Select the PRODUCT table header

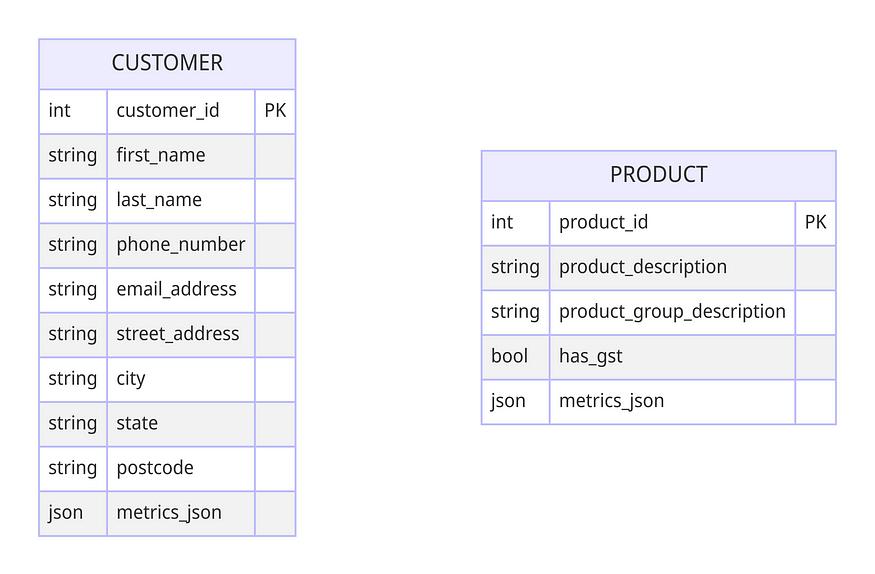tap(658, 175)
